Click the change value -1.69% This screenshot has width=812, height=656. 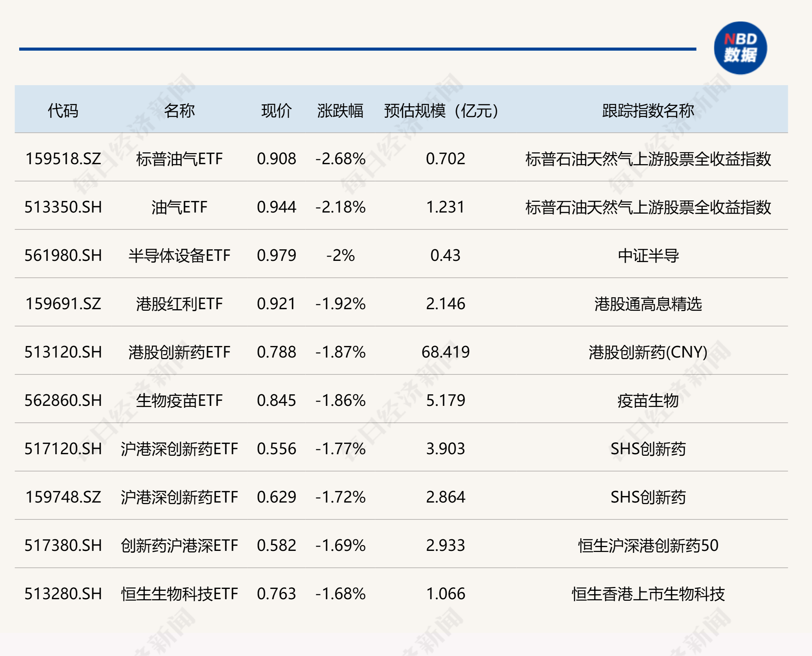pos(340,546)
